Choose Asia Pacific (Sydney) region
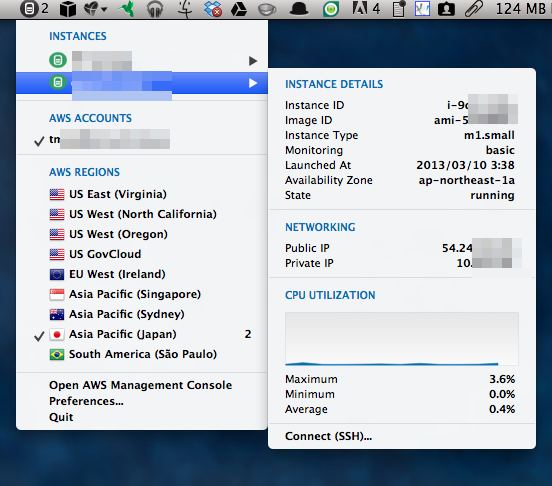 point(142,314)
